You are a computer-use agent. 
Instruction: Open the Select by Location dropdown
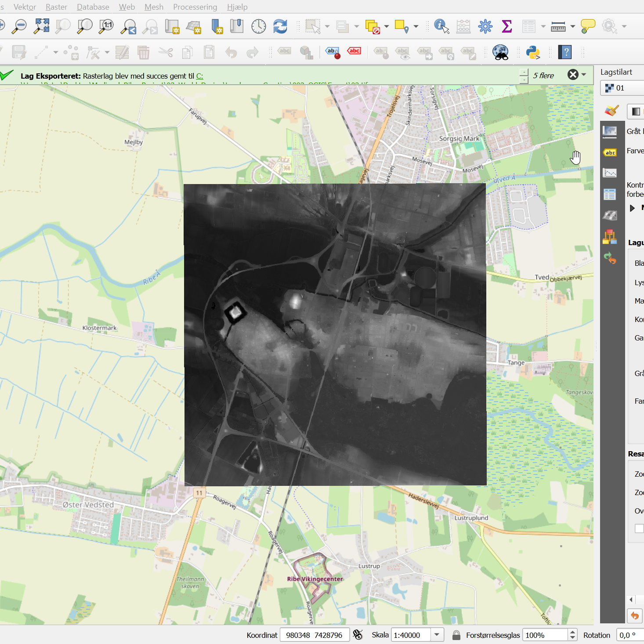coord(416,26)
